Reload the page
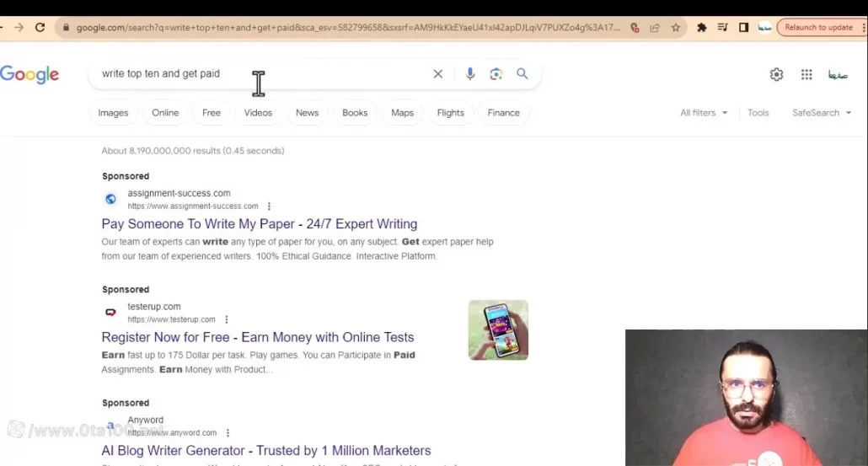Viewport: 868px width, 466px height. coord(40,27)
